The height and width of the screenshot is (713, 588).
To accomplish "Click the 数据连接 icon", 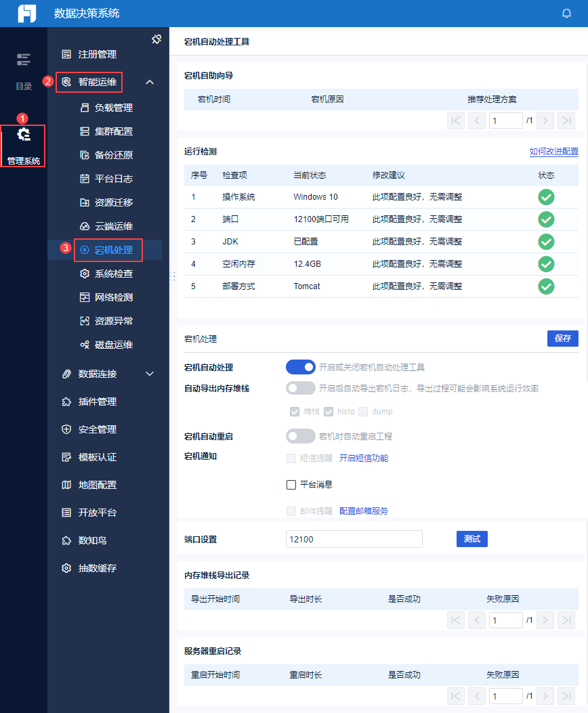I will (x=66, y=374).
